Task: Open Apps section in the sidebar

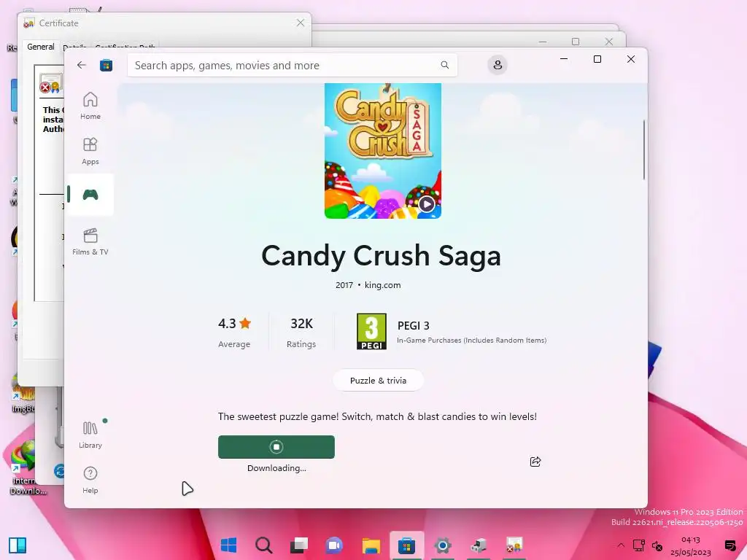Action: coord(90,151)
